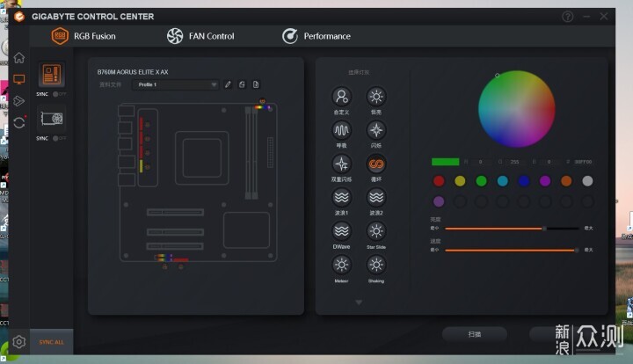Choose the green color swatch
The width and height of the screenshot is (633, 364).
481,181
